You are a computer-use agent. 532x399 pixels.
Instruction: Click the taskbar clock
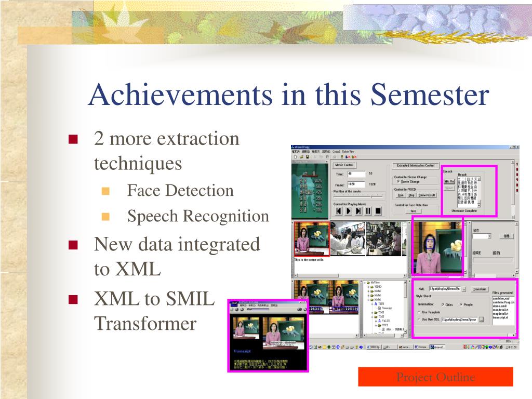click(x=511, y=347)
